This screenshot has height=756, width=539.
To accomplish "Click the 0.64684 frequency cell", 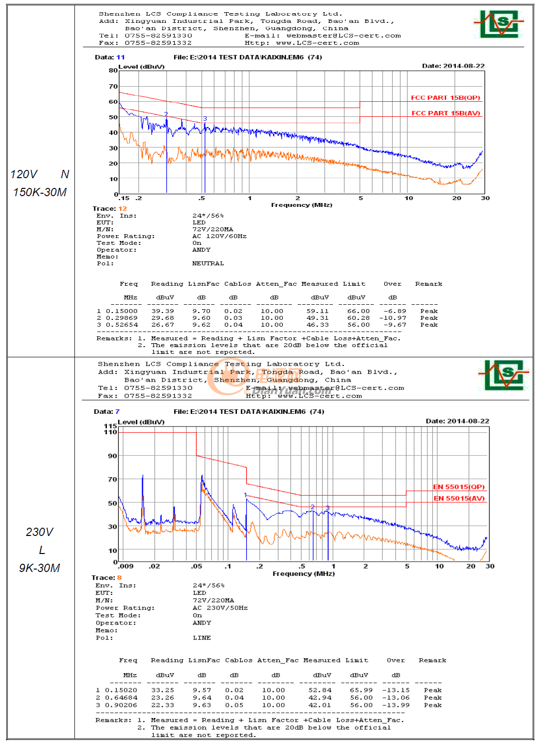I will (x=121, y=698).
